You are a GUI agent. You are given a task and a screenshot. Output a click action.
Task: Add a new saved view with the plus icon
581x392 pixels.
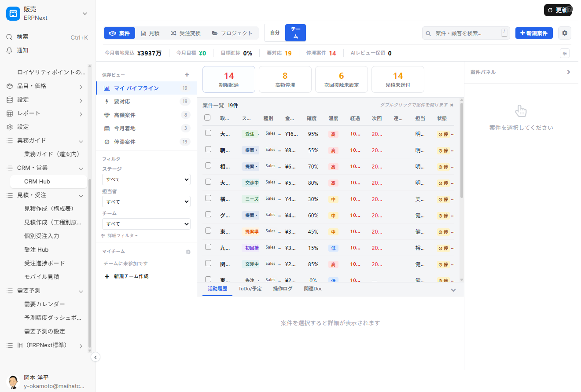(187, 75)
